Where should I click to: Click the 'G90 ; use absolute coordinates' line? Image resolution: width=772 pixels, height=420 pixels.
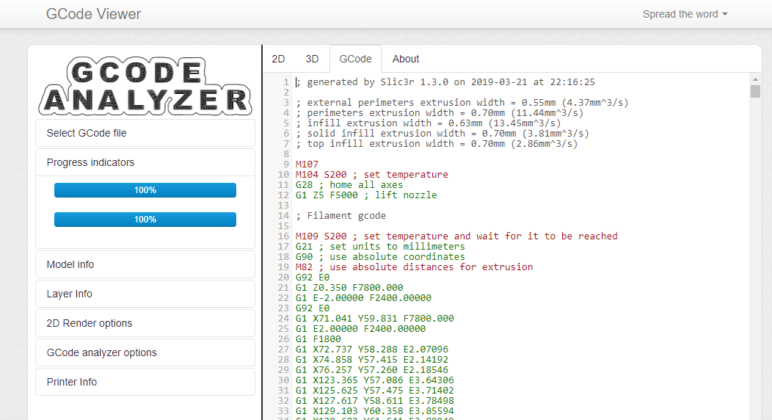point(380,257)
